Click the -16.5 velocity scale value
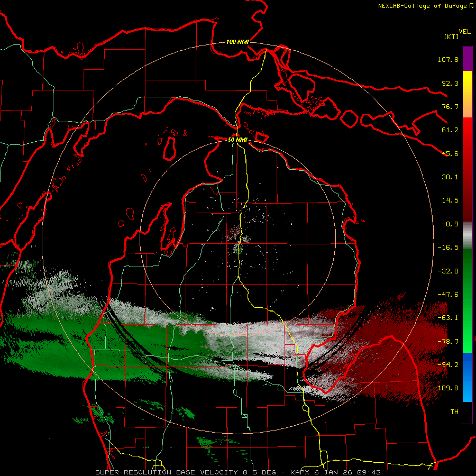The width and height of the screenshot is (476, 476). pos(448,248)
